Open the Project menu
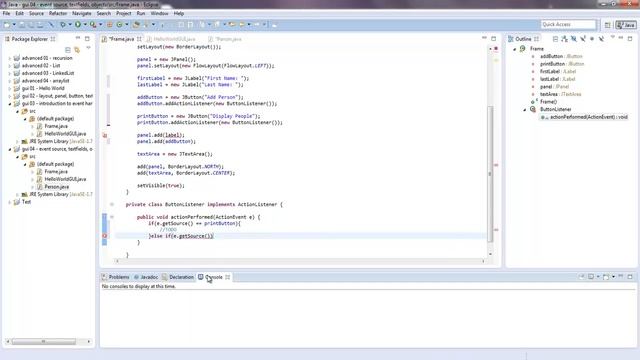Viewport: 640px width, 360px height. click(x=123, y=13)
